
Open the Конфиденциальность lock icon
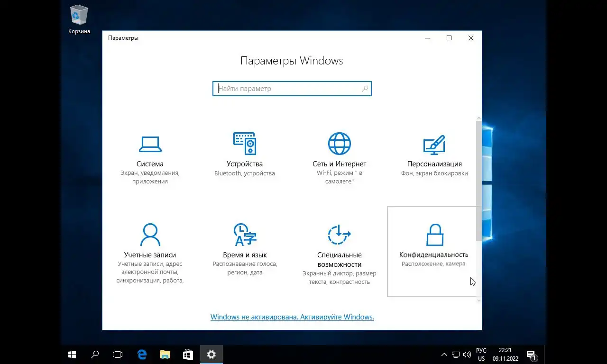pyautogui.click(x=434, y=235)
